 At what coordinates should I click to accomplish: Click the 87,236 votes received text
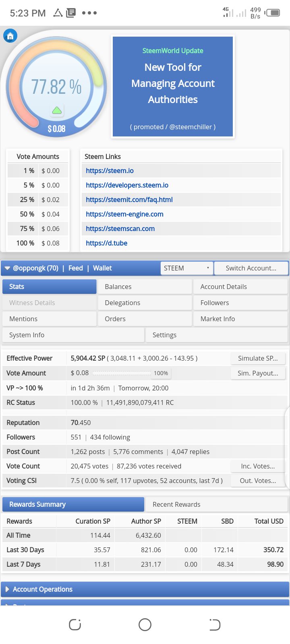[149, 466]
